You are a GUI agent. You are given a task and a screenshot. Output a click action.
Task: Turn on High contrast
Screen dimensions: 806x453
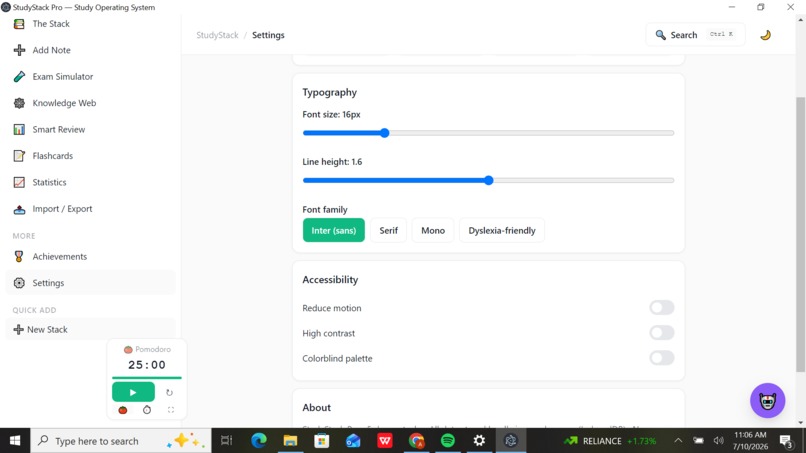662,333
